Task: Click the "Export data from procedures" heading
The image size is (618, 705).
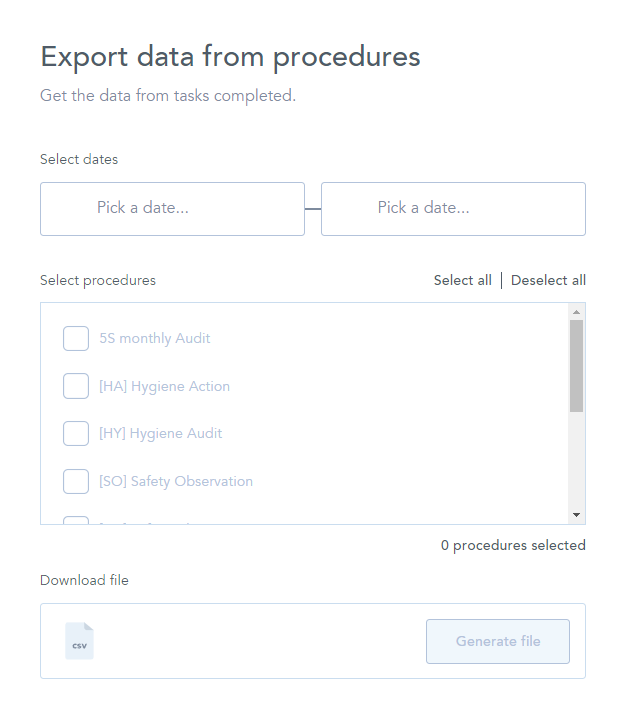Action: (230, 56)
